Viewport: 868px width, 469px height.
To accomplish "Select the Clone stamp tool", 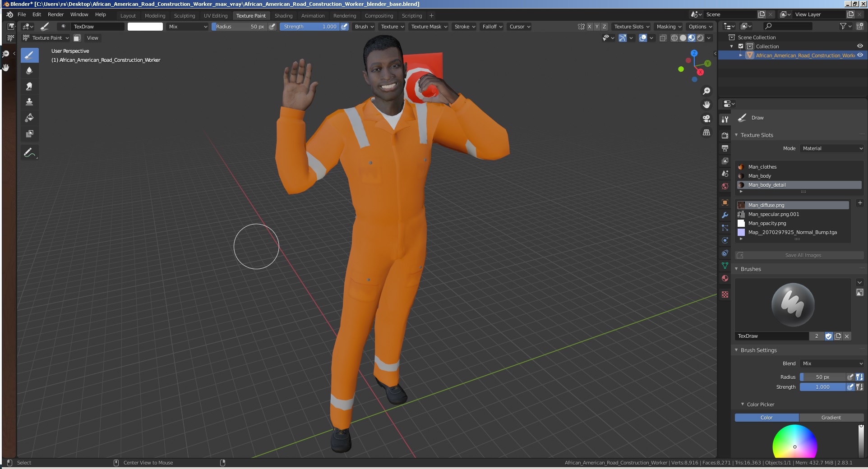I will point(29,102).
